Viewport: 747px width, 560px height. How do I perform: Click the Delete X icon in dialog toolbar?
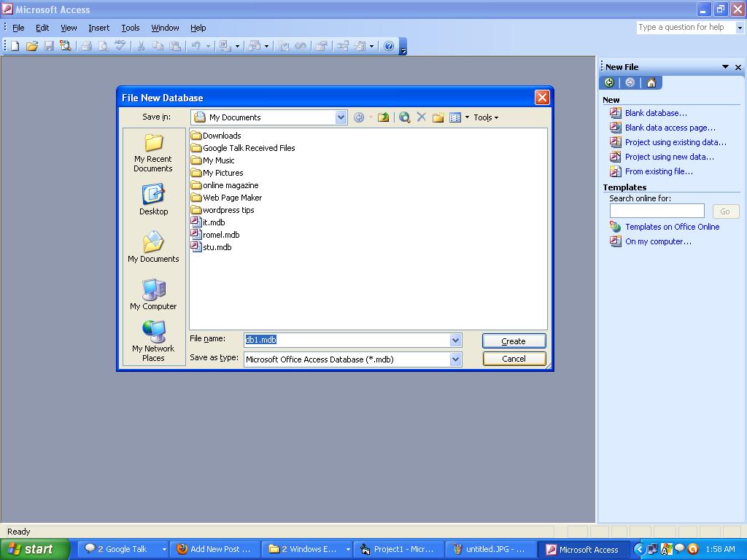coord(421,117)
